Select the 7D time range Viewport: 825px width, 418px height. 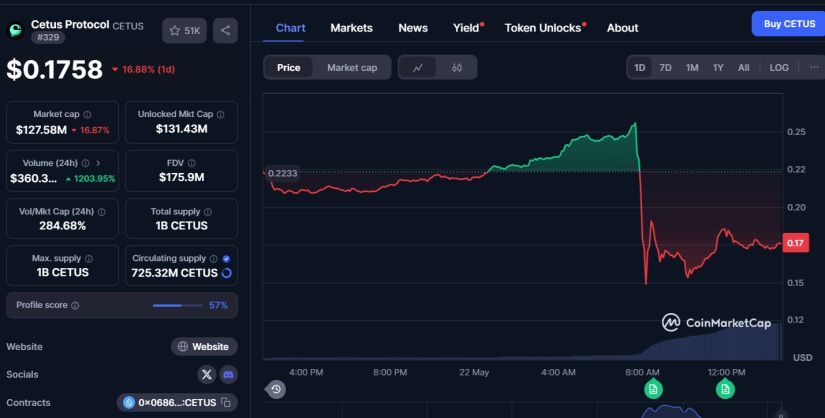coord(666,67)
